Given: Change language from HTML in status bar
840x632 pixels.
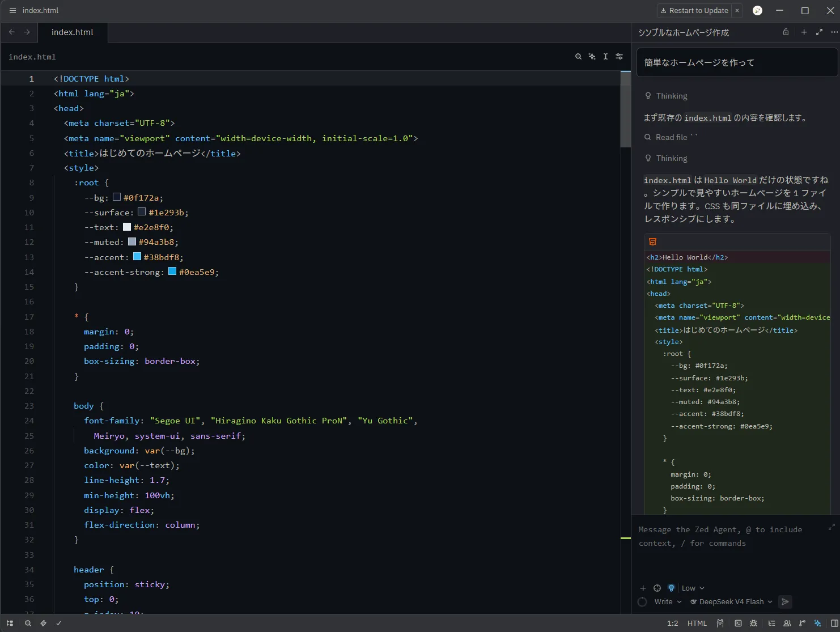Looking at the screenshot, I should pyautogui.click(x=697, y=623).
